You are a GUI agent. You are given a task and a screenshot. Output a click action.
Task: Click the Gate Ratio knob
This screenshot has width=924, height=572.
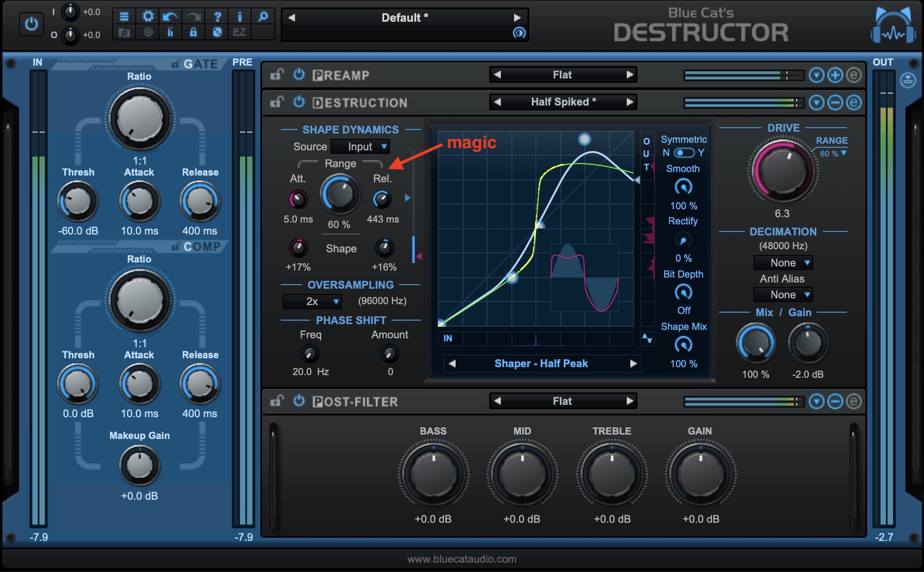click(x=140, y=118)
